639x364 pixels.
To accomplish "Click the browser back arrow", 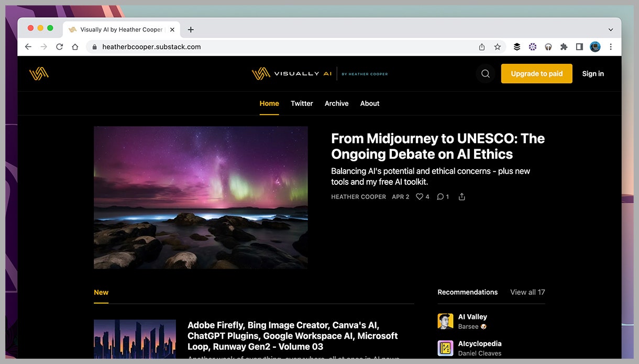I will 28,47.
